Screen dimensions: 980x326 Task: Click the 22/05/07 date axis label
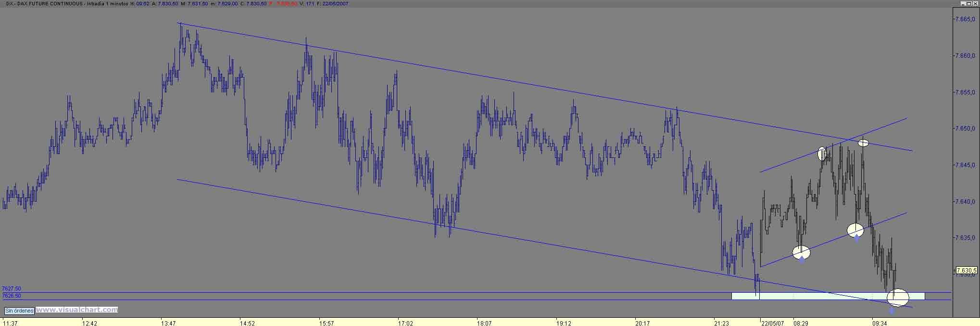pos(772,323)
